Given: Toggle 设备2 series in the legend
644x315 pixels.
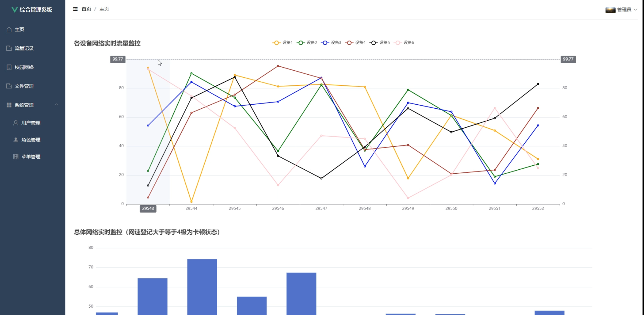Looking at the screenshot, I should [307, 43].
